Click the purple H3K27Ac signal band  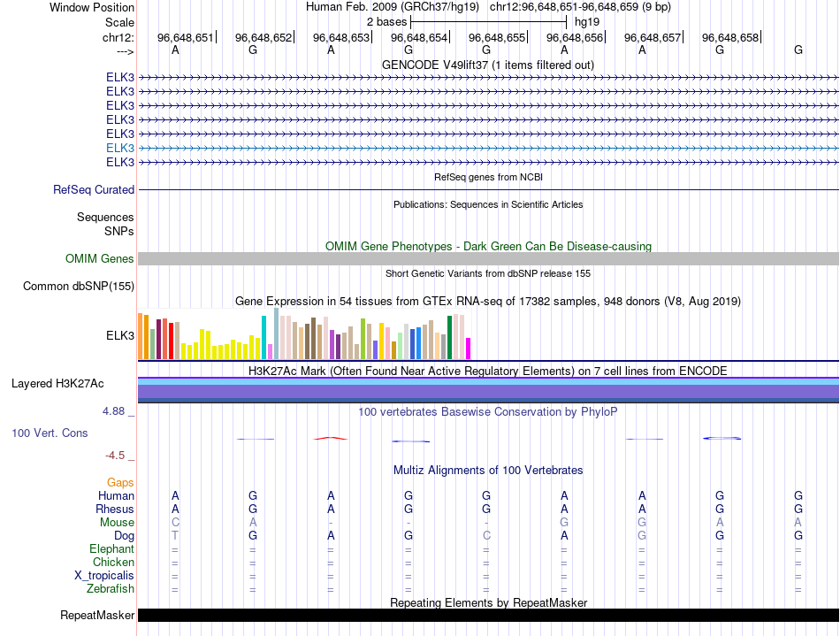coord(487,390)
